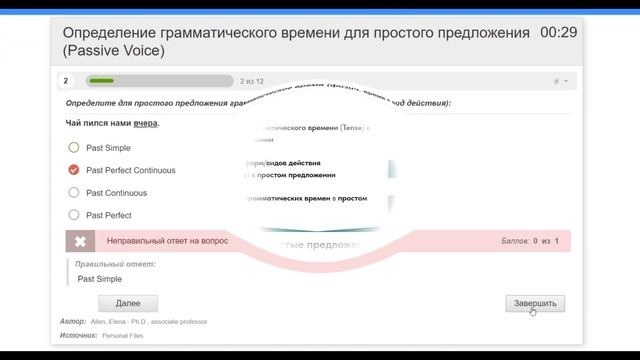Click the test title heading

[296, 41]
